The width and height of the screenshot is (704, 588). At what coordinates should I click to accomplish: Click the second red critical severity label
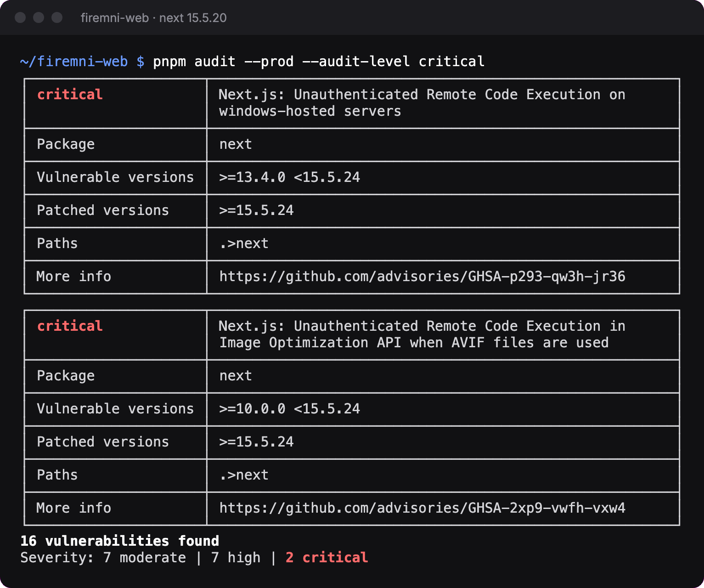tap(70, 326)
